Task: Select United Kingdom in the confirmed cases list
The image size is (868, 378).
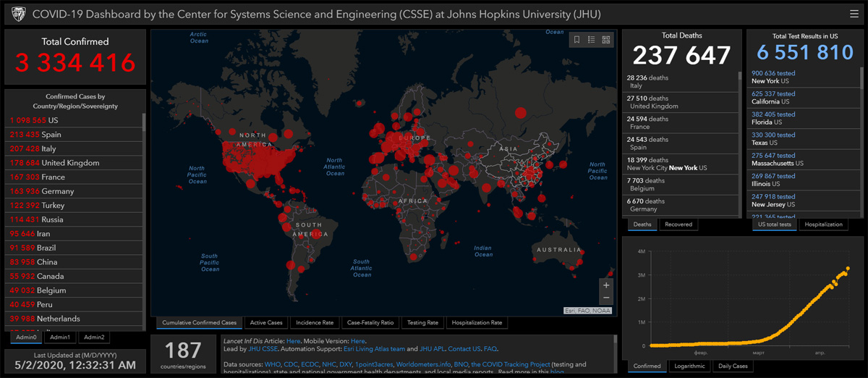Action: (75, 163)
